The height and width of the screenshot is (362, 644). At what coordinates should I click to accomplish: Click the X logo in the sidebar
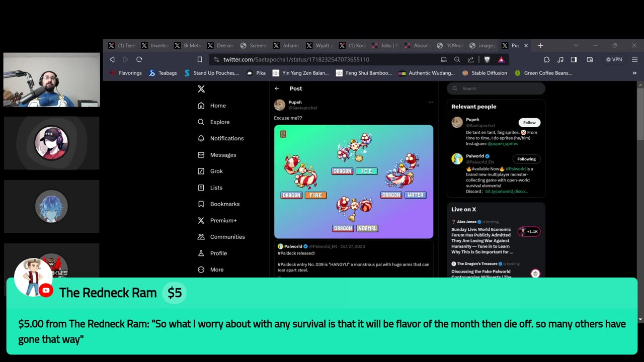(x=201, y=89)
